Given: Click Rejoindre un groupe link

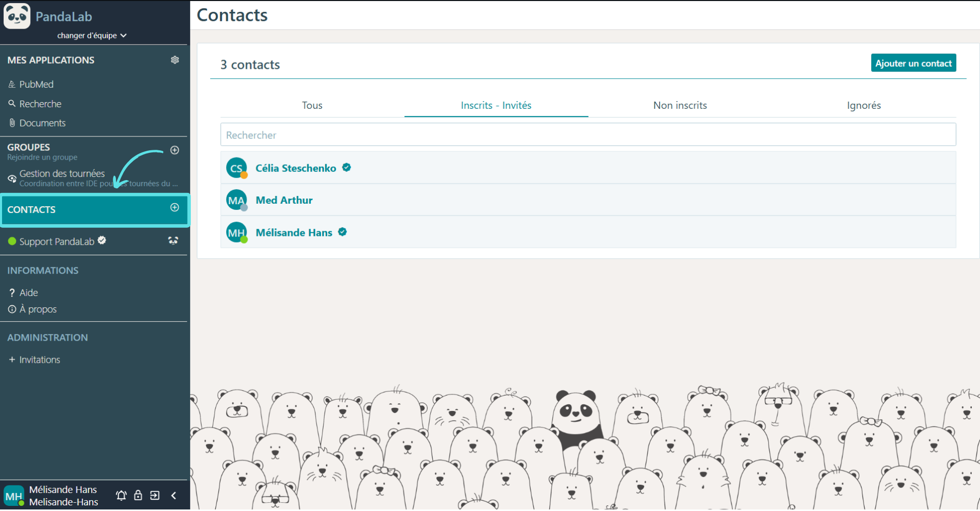Looking at the screenshot, I should tap(42, 158).
